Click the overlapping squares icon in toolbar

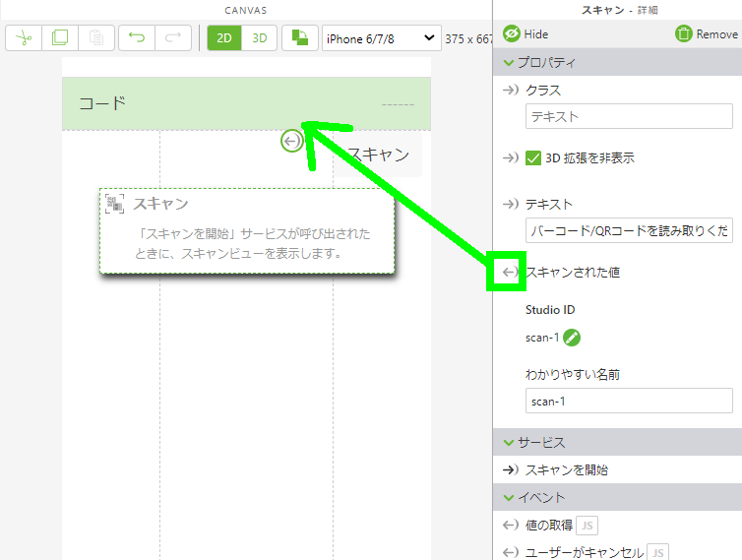300,37
